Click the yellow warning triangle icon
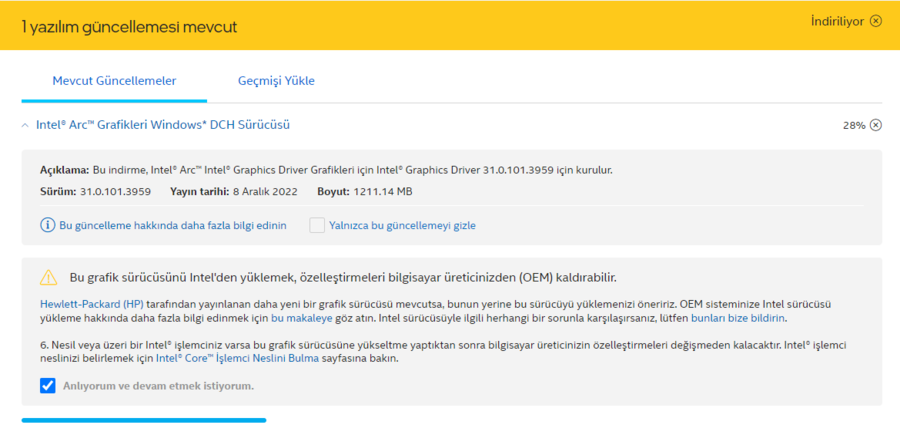The height and width of the screenshot is (435, 900). pos(48,278)
